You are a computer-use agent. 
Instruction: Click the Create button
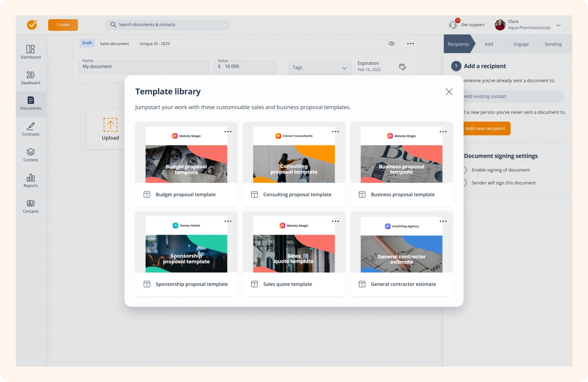coord(63,24)
